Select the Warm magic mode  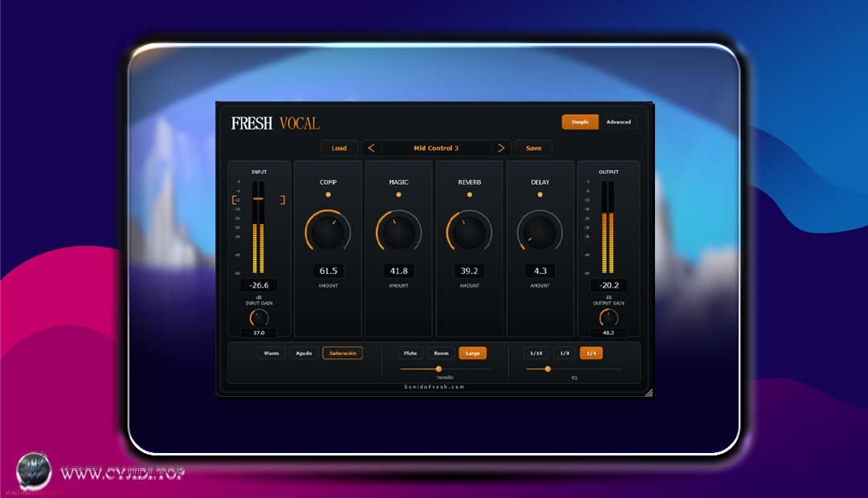(272, 353)
